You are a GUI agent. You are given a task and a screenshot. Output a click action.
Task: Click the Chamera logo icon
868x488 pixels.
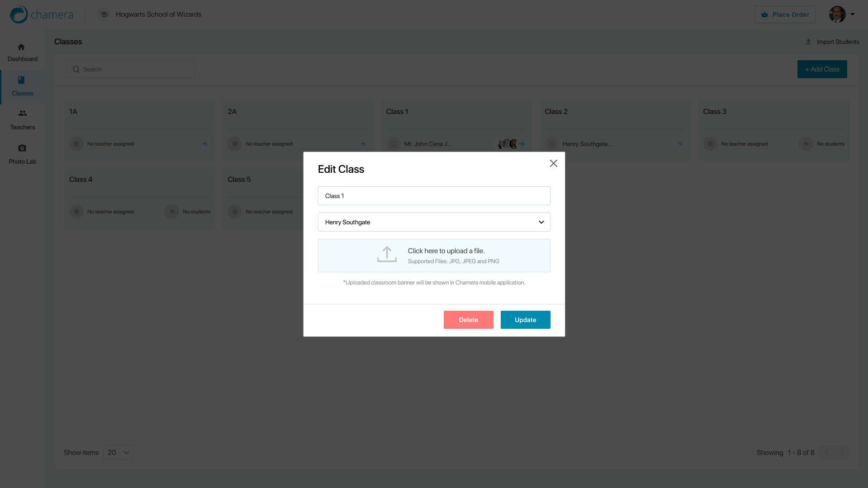(x=19, y=14)
